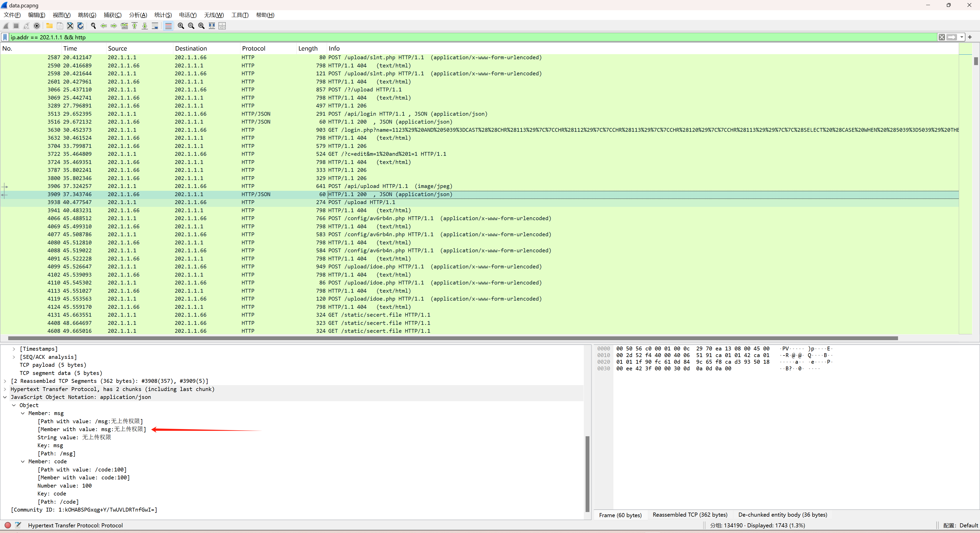Click the display filter bookmark icon
The height and width of the screenshot is (533, 980).
5,37
